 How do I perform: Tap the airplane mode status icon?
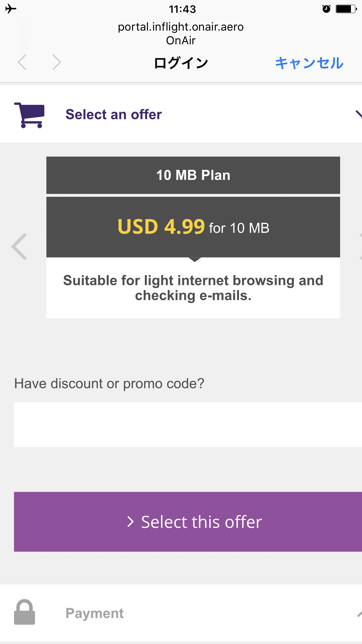(x=11, y=9)
